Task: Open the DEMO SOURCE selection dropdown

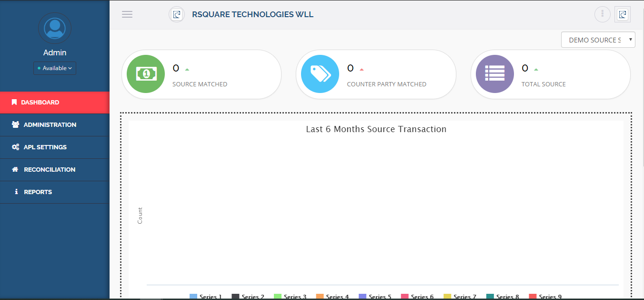Action: [x=598, y=40]
